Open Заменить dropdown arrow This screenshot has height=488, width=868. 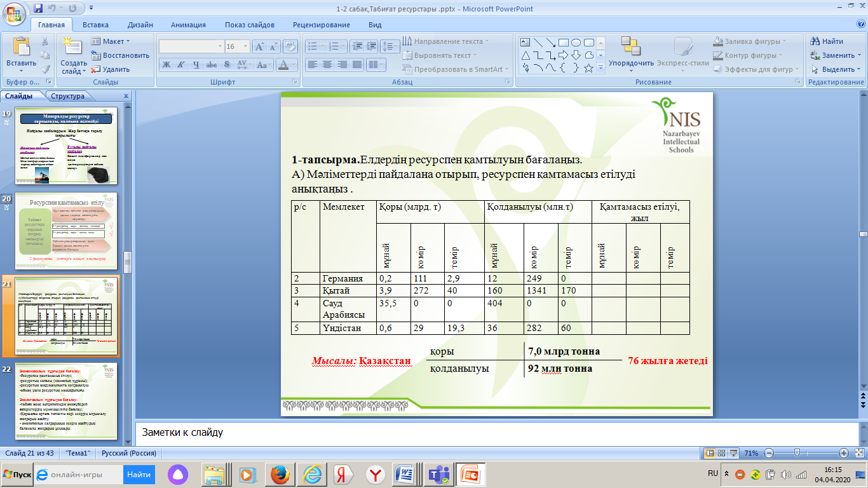coord(860,55)
